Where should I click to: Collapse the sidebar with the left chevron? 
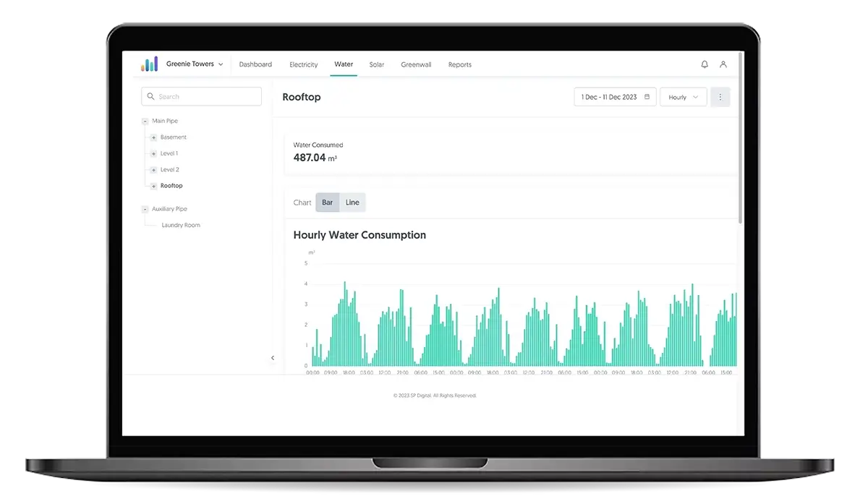273,357
